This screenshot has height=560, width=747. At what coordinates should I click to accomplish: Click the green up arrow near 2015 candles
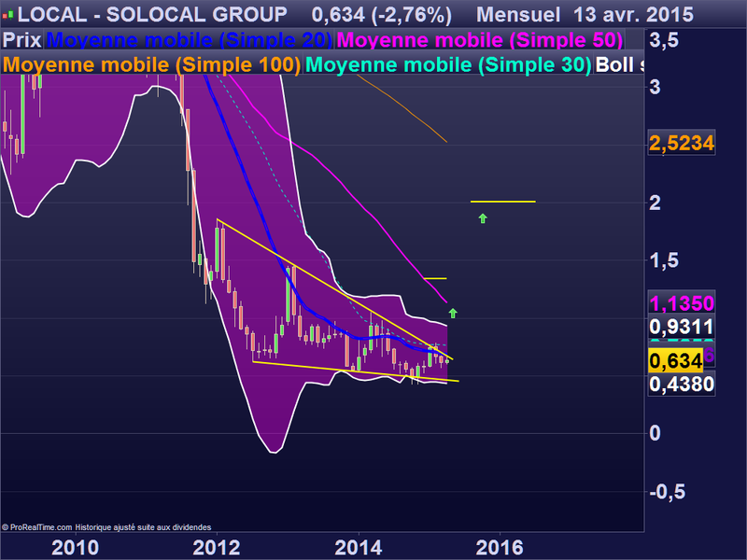click(x=453, y=314)
